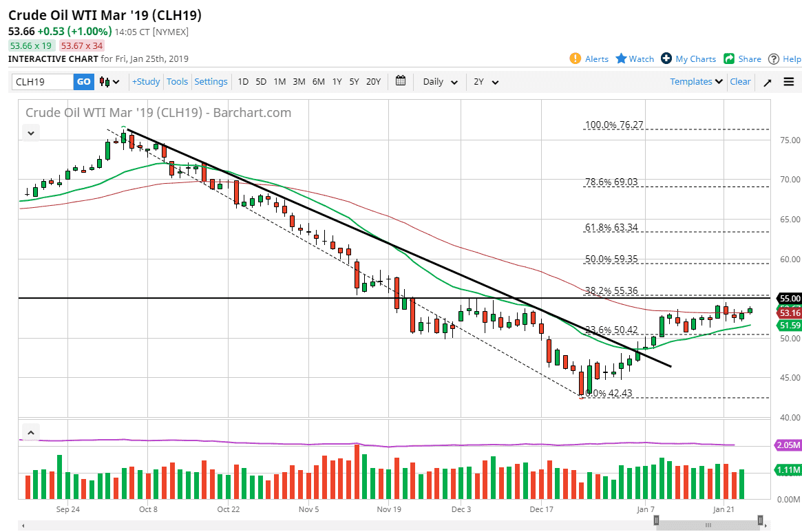Open the +Study menu
The image size is (802, 532).
point(145,81)
